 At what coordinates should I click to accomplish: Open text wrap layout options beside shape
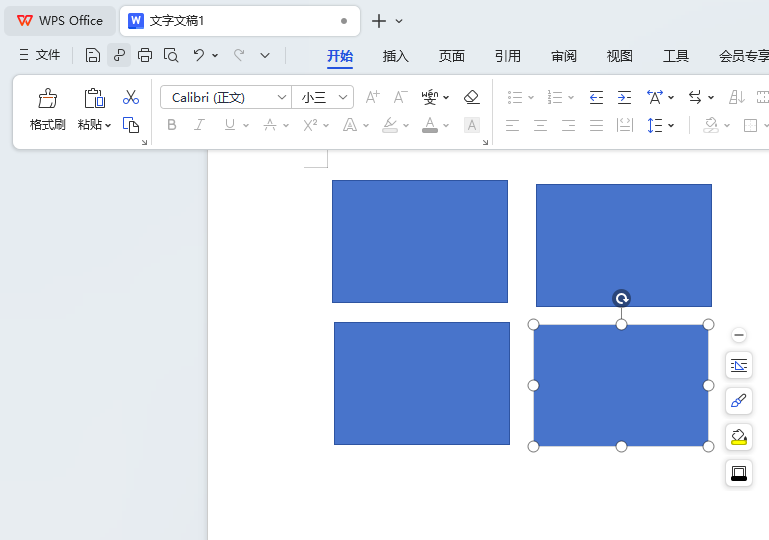(739, 366)
